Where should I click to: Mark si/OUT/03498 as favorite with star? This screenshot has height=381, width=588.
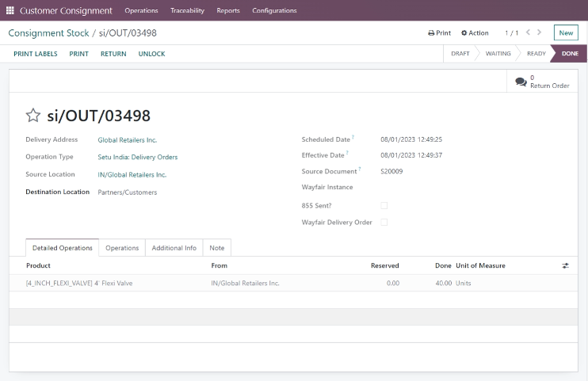coord(33,115)
